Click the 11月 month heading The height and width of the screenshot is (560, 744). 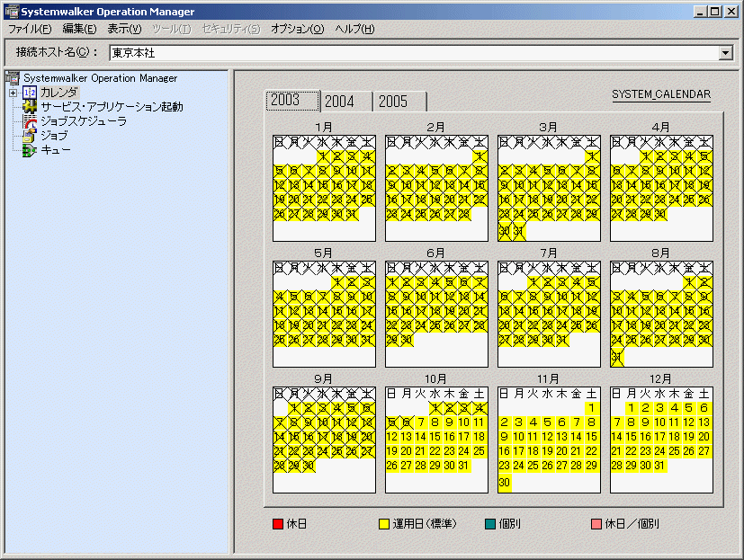pyautogui.click(x=548, y=378)
